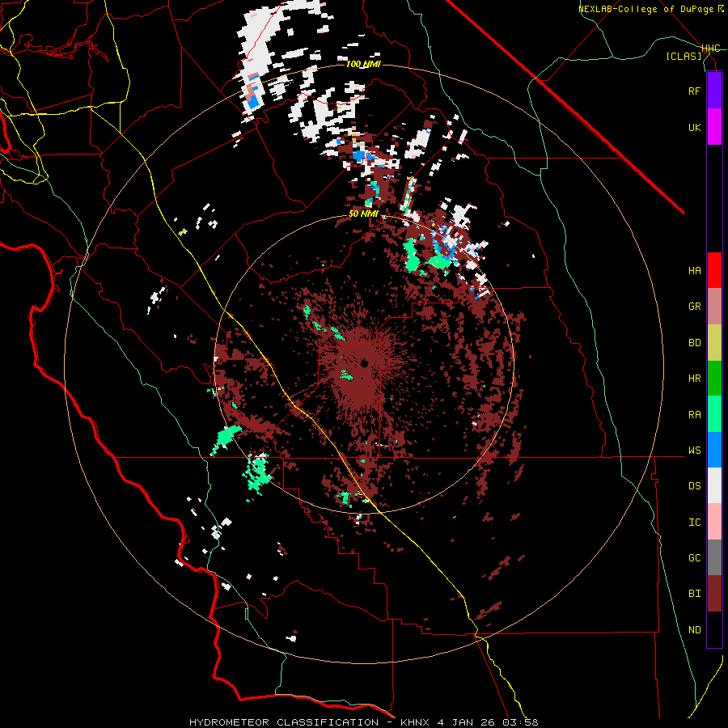Viewport: 728px width, 728px height.
Task: Select the IC pink legend swatch
Action: point(714,522)
